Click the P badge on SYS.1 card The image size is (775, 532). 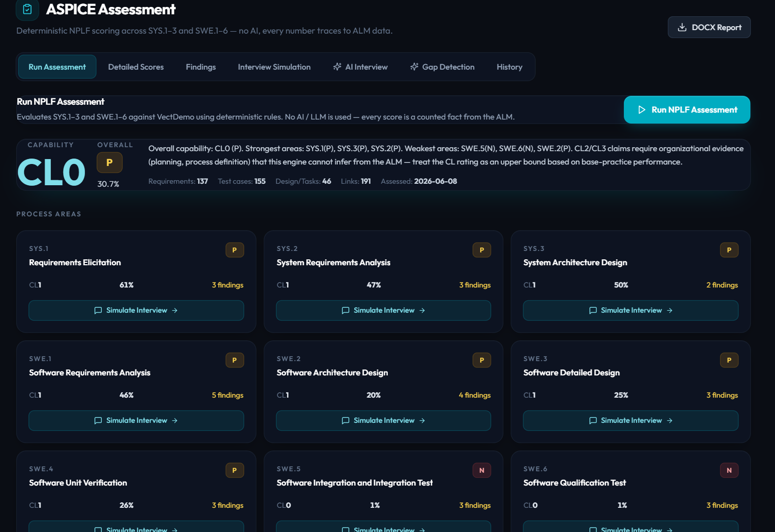tap(235, 250)
